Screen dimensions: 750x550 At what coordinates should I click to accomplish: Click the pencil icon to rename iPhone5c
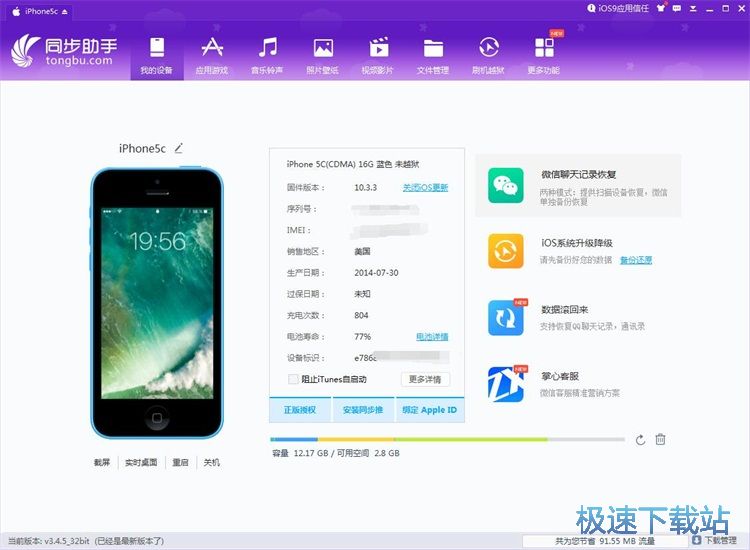coord(179,148)
